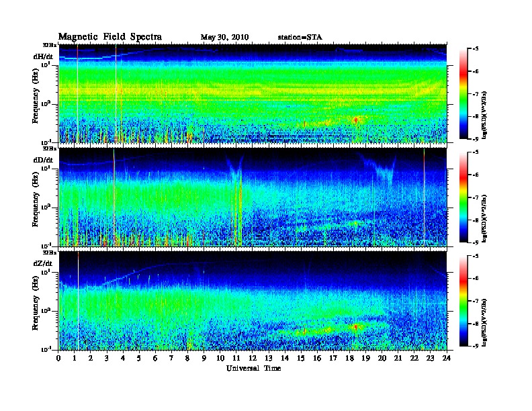Click hour "14" on the Universal Time axis

[285, 359]
